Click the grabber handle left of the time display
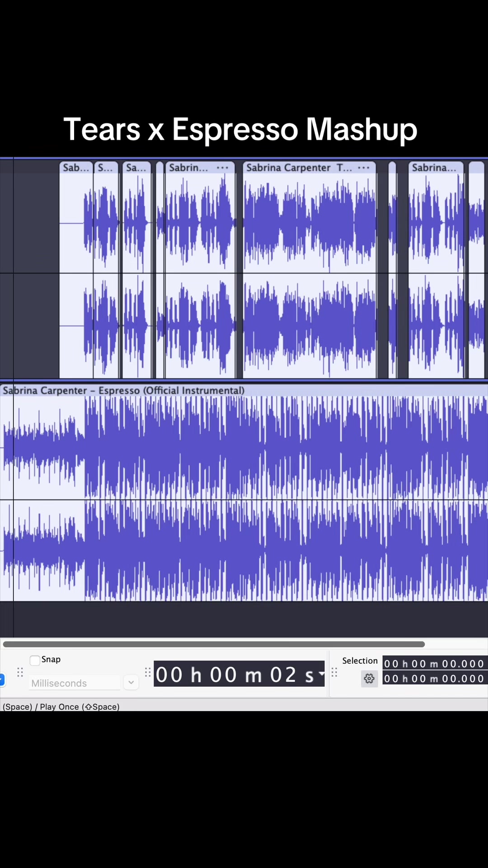Image resolution: width=488 pixels, height=868 pixels. 148,672
